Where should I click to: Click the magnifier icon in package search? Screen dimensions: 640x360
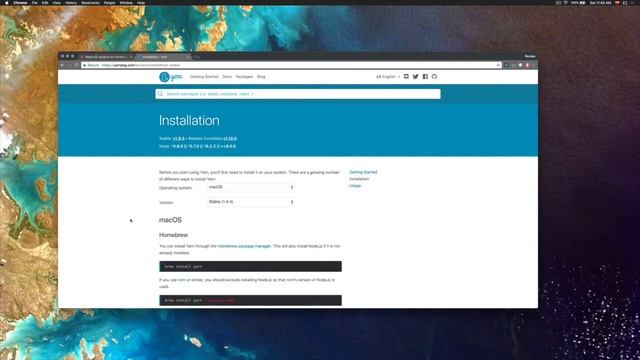pyautogui.click(x=160, y=94)
